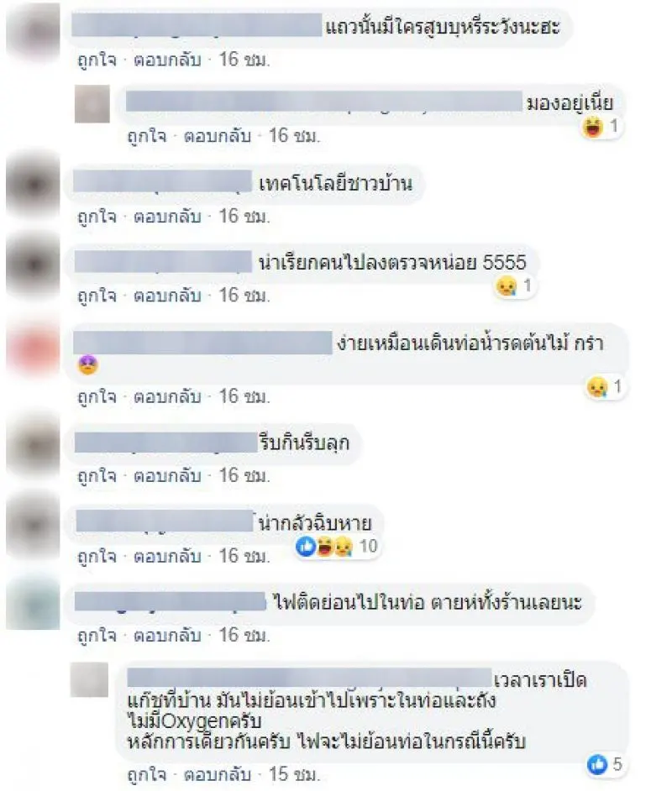This screenshot has height=791, width=672.
Task: Like the comment 'แถวนั้นมีใครสูบบุหรี่ระวังนะฮะ'
Action: 97,60
